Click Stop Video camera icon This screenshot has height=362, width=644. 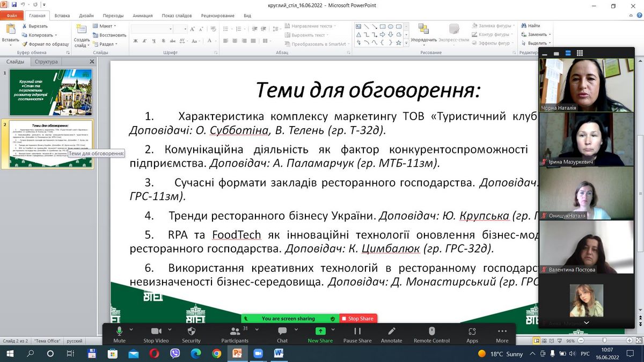point(156,332)
